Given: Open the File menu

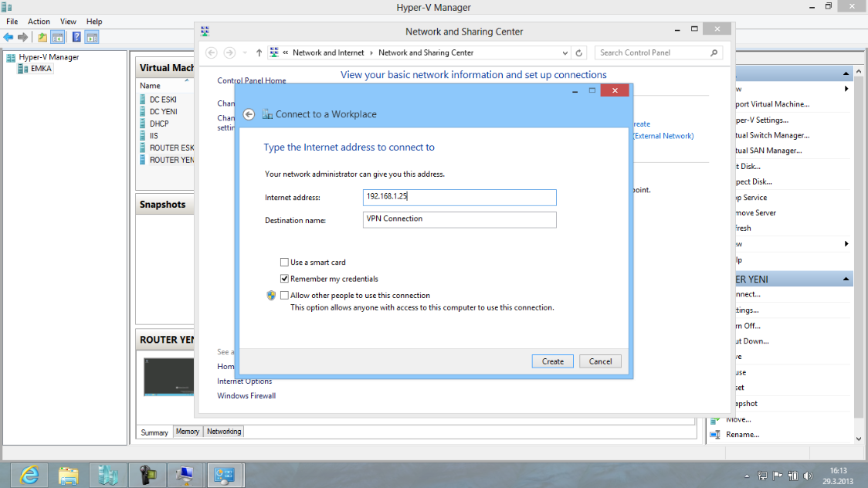Looking at the screenshot, I should tap(12, 22).
